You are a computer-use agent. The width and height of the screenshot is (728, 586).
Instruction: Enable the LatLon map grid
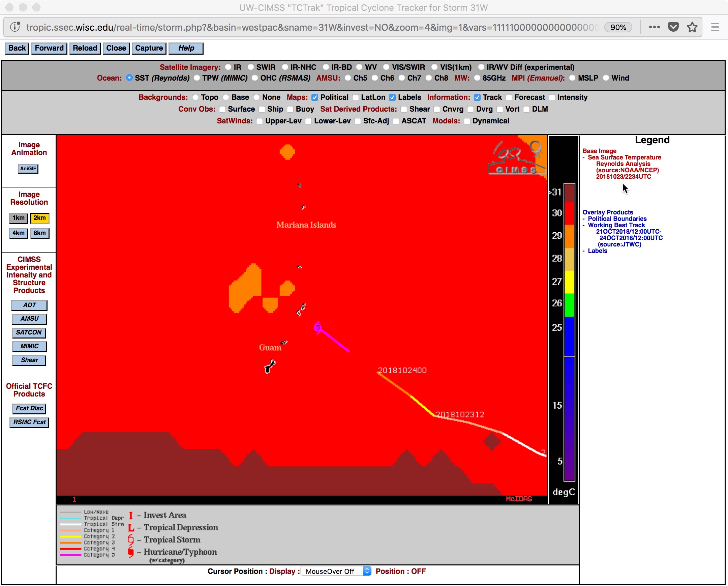tap(356, 97)
